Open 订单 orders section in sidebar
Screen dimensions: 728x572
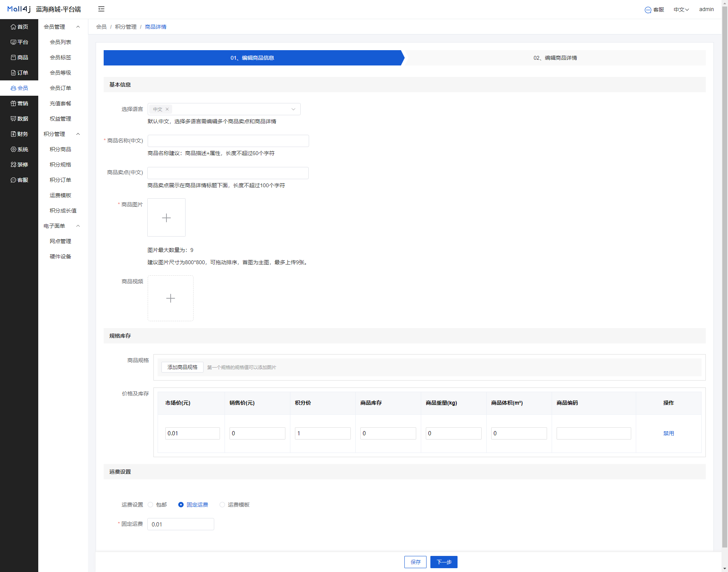coord(19,73)
